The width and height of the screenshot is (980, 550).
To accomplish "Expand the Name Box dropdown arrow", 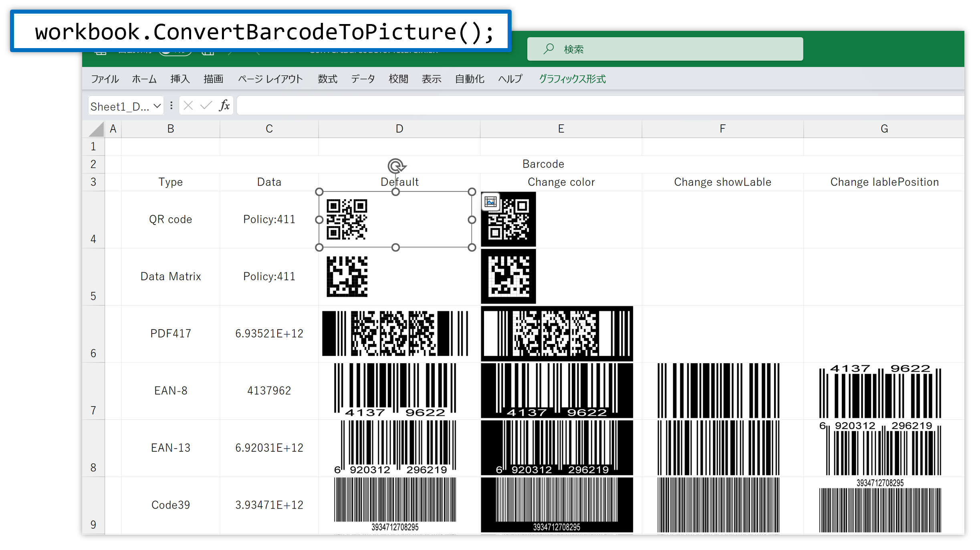I will (157, 106).
